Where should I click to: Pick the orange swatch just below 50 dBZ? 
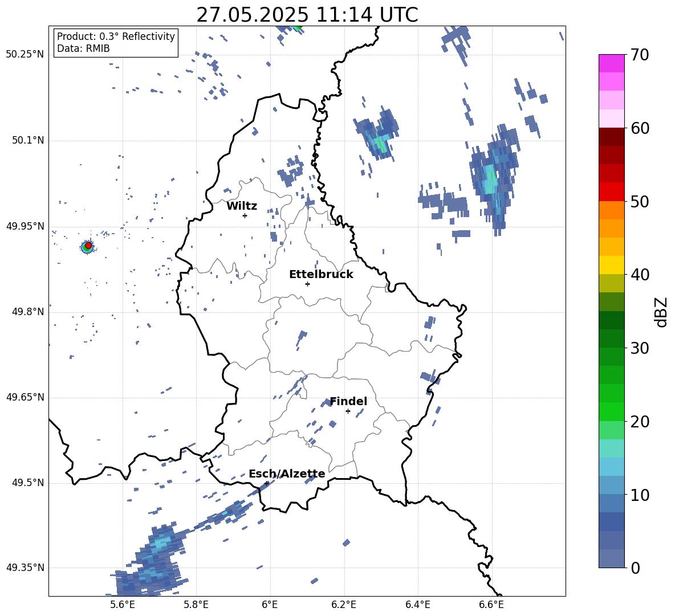[x=611, y=210]
